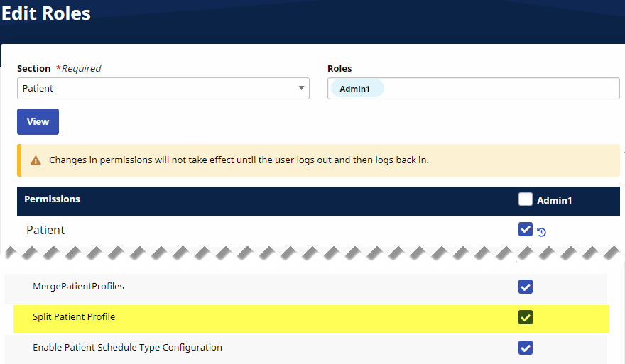Click the Admin1 column header label
625x364 pixels.
click(554, 200)
